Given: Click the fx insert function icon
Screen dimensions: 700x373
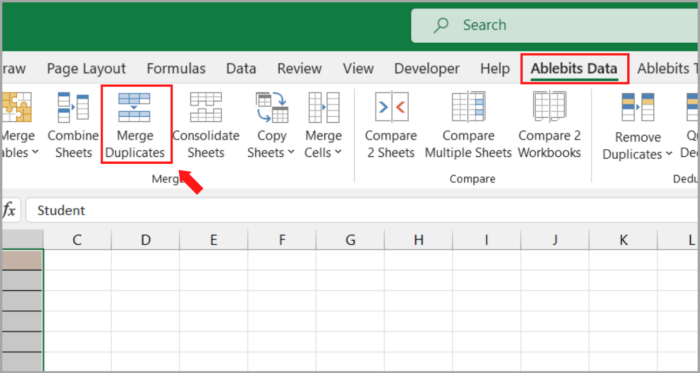Looking at the screenshot, I should point(9,211).
